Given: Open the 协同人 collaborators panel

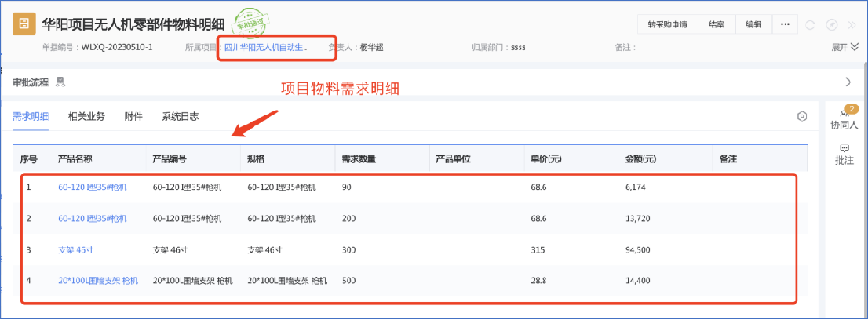Looking at the screenshot, I should (844, 118).
